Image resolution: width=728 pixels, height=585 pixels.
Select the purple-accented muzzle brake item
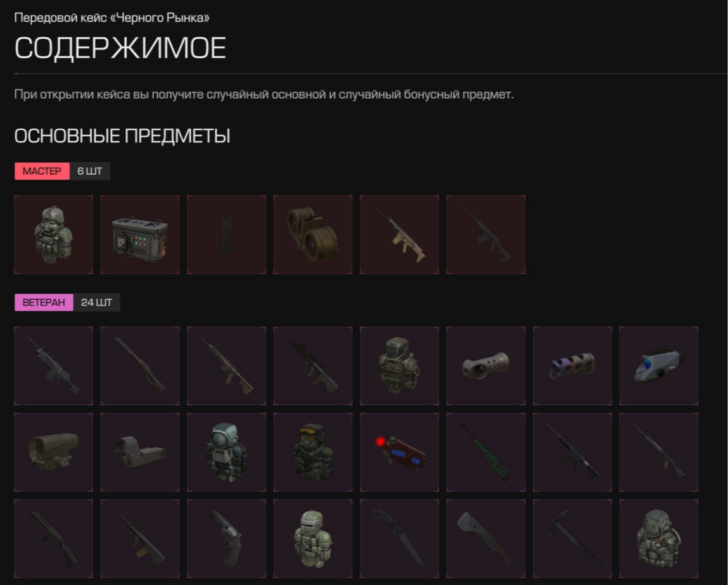pos(573,366)
